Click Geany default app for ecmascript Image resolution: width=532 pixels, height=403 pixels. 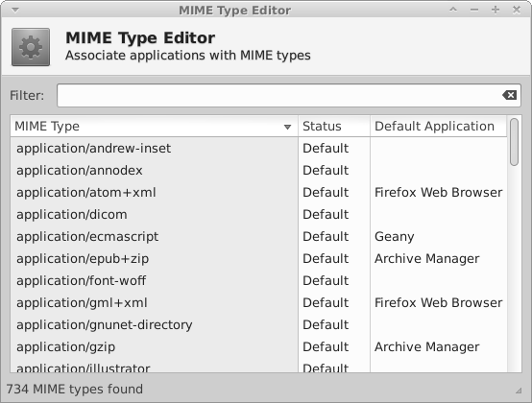(x=395, y=237)
